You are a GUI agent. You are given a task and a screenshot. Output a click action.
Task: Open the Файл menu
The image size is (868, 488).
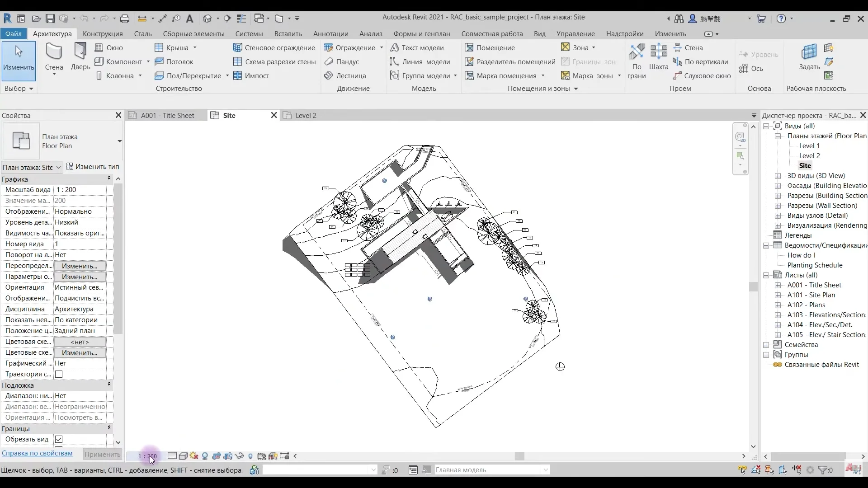(x=14, y=33)
